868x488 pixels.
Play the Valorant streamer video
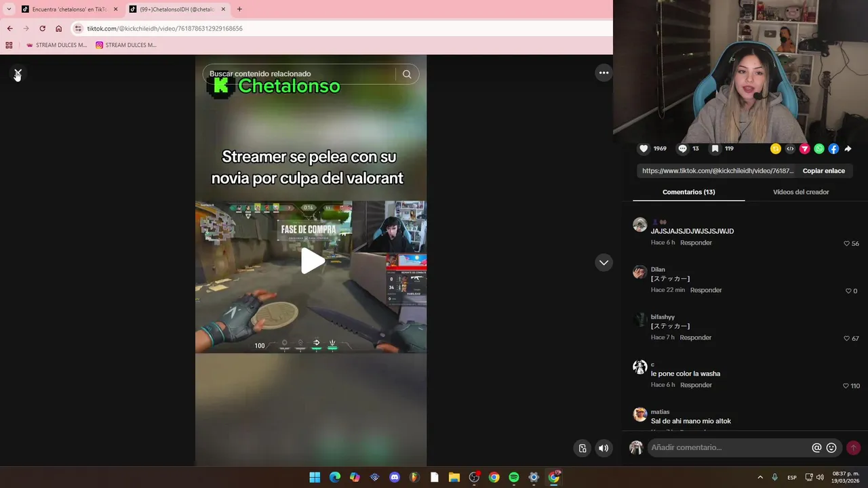pos(311,261)
